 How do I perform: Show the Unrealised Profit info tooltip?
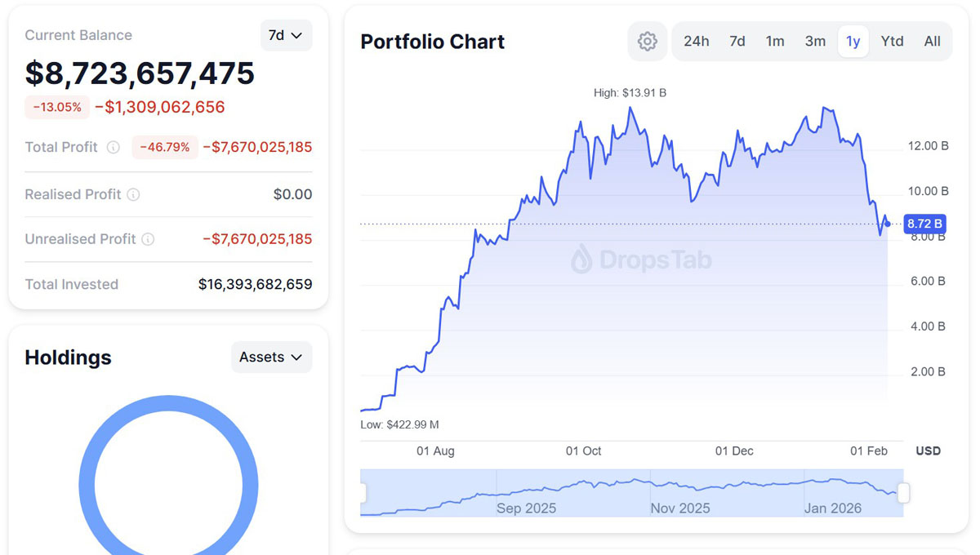click(x=149, y=239)
